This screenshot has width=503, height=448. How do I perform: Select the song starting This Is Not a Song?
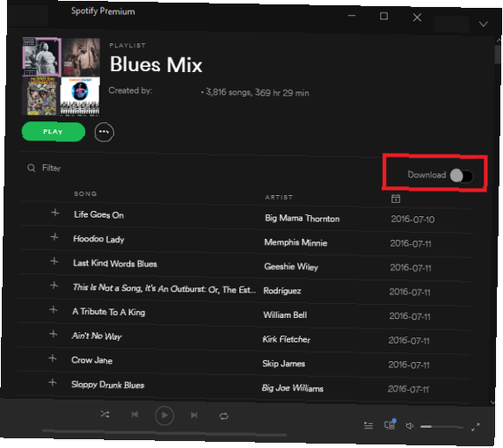click(164, 288)
